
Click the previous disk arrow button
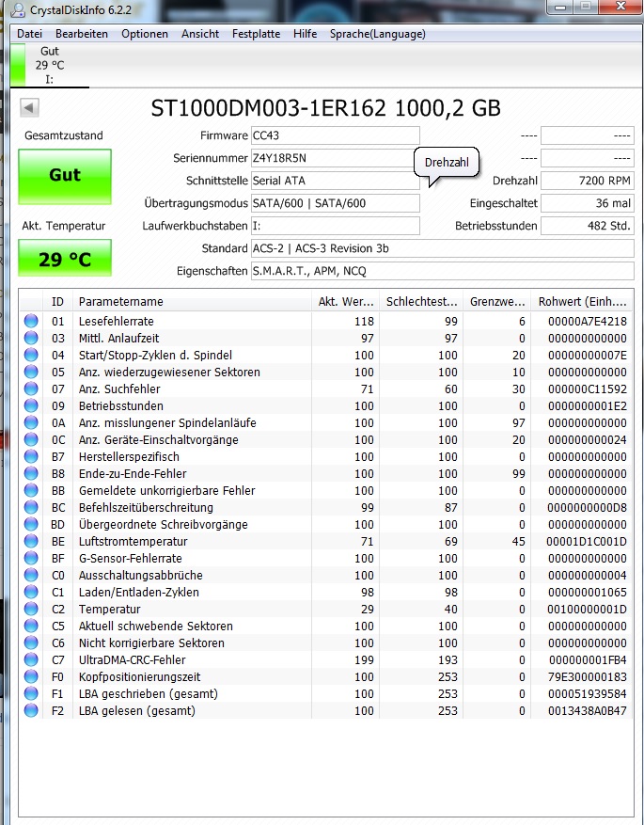point(29,108)
